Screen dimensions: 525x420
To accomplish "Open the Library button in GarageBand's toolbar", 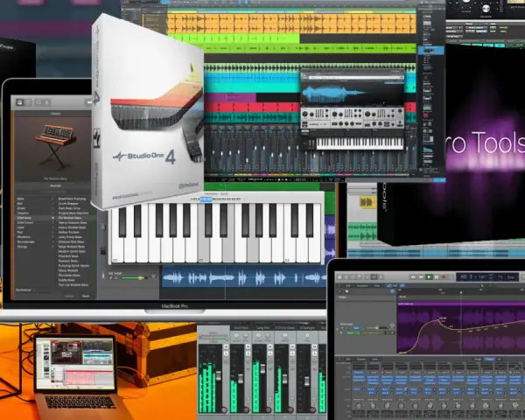I will (x=20, y=102).
